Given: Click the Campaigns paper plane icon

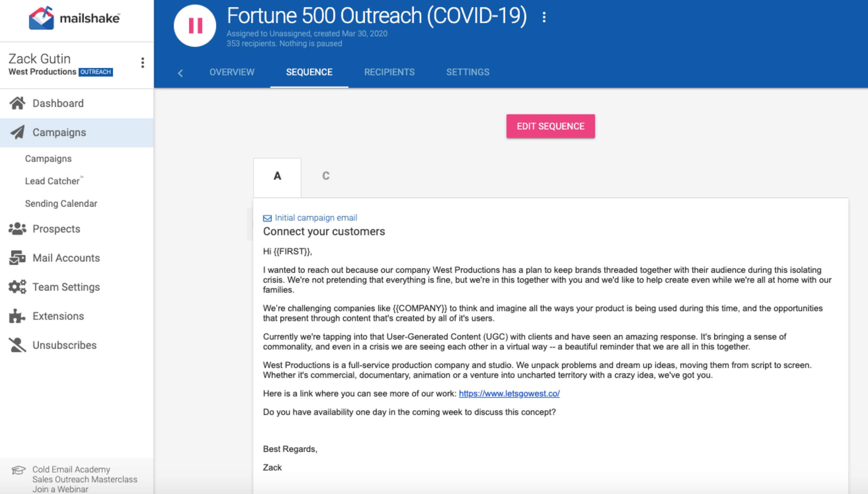Looking at the screenshot, I should [17, 132].
